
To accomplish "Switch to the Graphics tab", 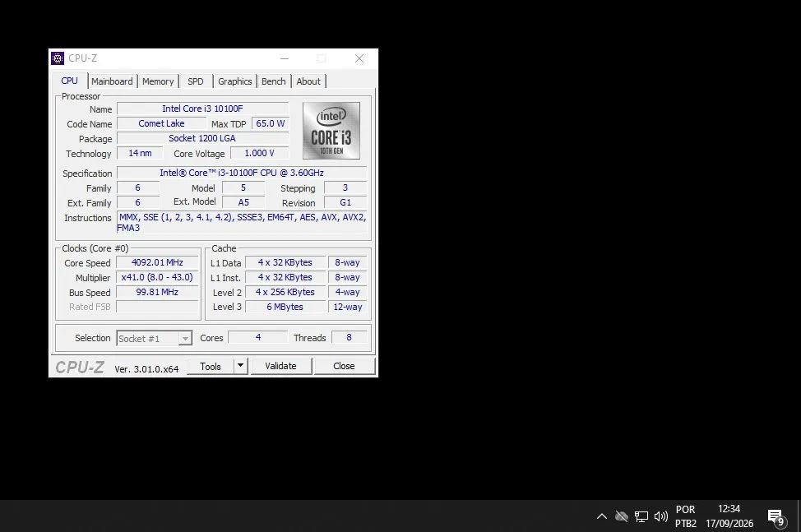I will (234, 81).
